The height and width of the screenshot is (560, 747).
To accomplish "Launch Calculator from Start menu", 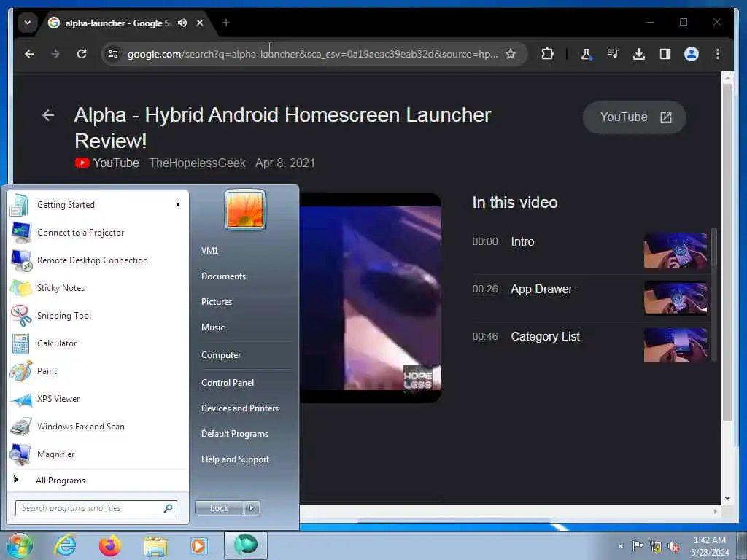I will (x=97, y=343).
